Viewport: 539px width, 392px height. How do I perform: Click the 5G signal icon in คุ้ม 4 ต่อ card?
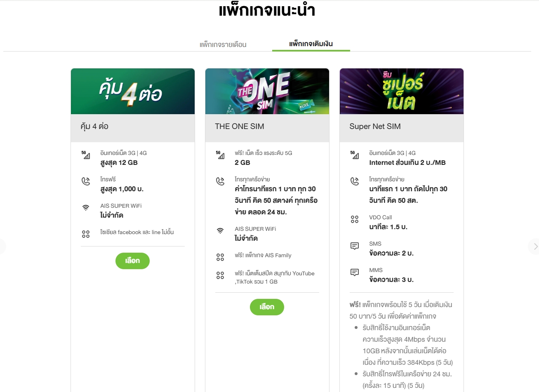[86, 155]
